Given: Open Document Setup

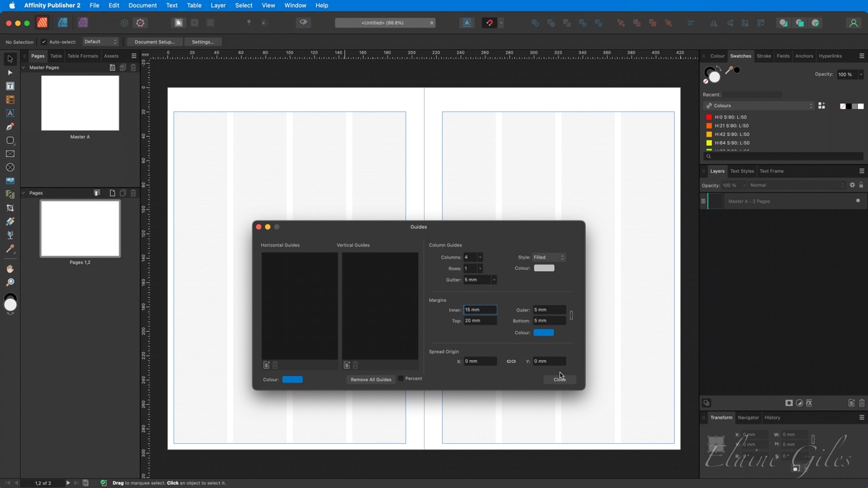Looking at the screenshot, I should 155,42.
